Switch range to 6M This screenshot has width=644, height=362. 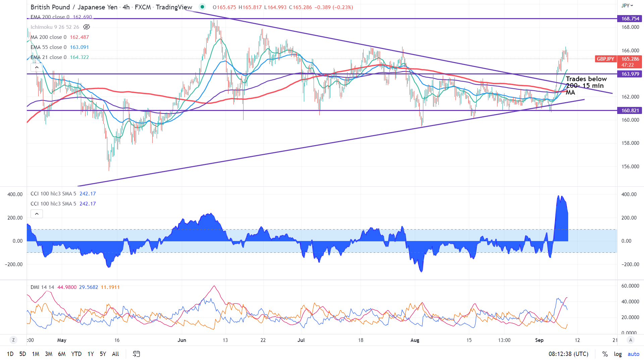(61, 354)
